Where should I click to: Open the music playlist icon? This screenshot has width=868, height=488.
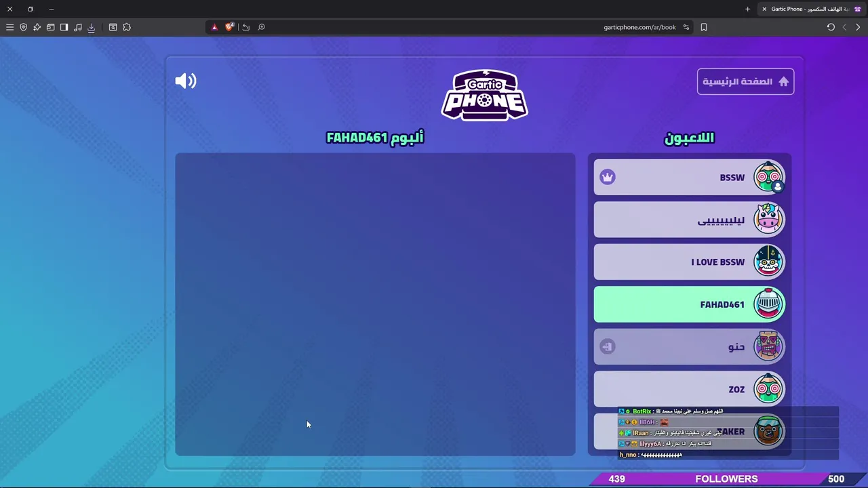pyautogui.click(x=77, y=27)
